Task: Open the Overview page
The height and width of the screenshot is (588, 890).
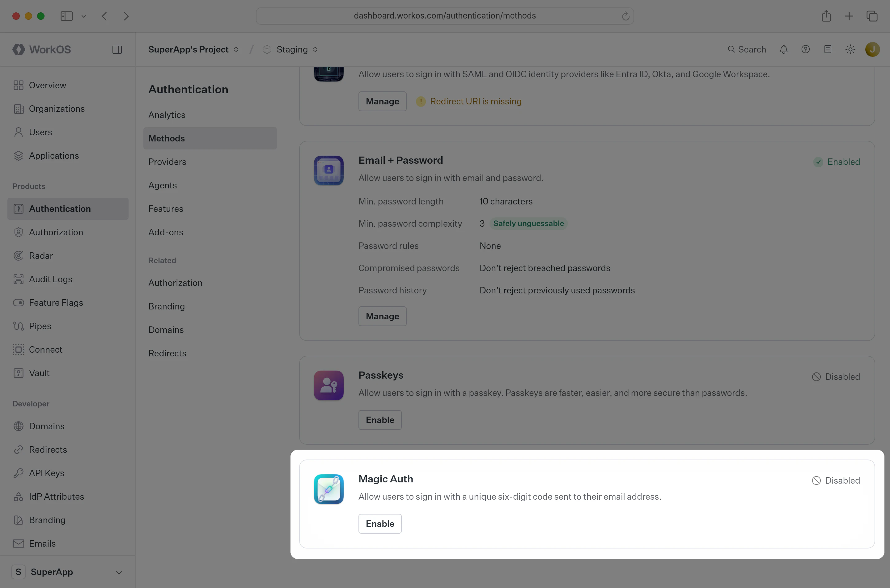Action: pos(68,85)
